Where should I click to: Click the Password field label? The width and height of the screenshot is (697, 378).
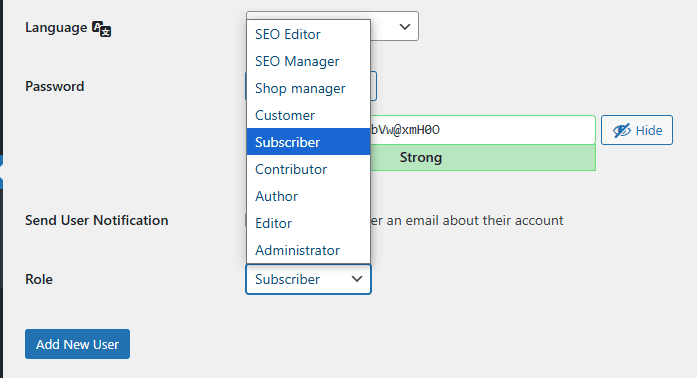coord(55,86)
